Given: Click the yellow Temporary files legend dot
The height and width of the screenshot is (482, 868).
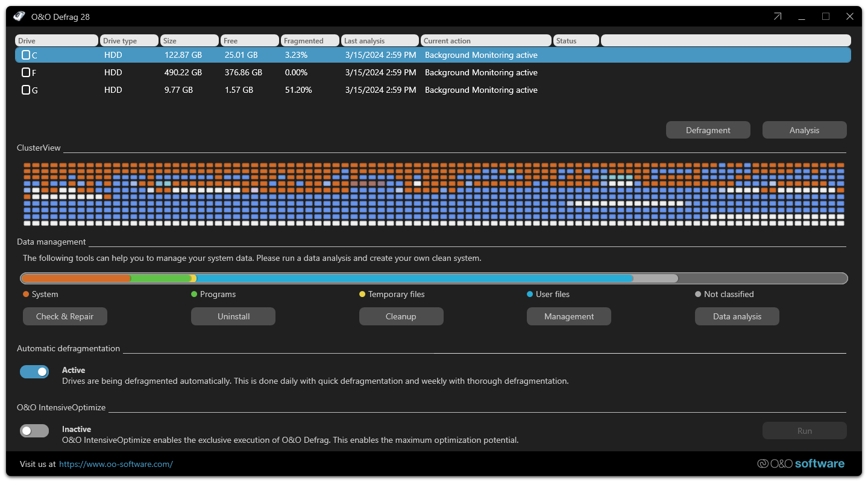Looking at the screenshot, I should (362, 294).
